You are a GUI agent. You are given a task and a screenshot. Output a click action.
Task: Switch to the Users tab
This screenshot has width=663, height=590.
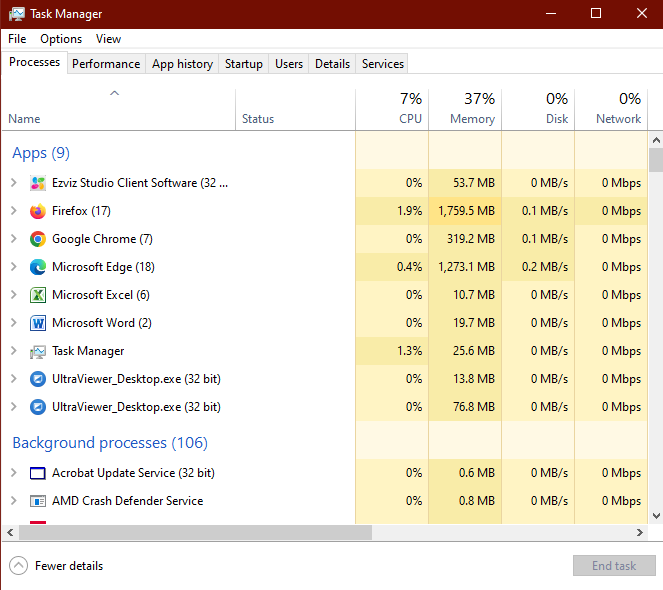click(289, 64)
